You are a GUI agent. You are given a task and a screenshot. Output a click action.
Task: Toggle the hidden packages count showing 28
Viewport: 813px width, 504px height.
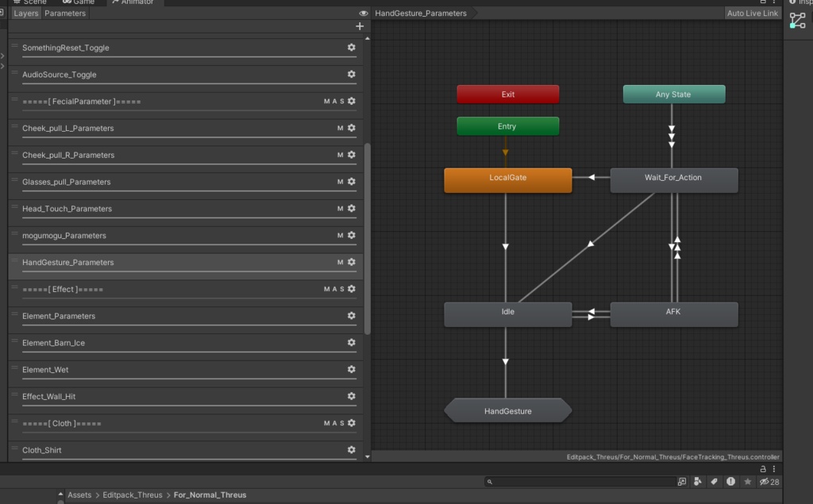769,482
